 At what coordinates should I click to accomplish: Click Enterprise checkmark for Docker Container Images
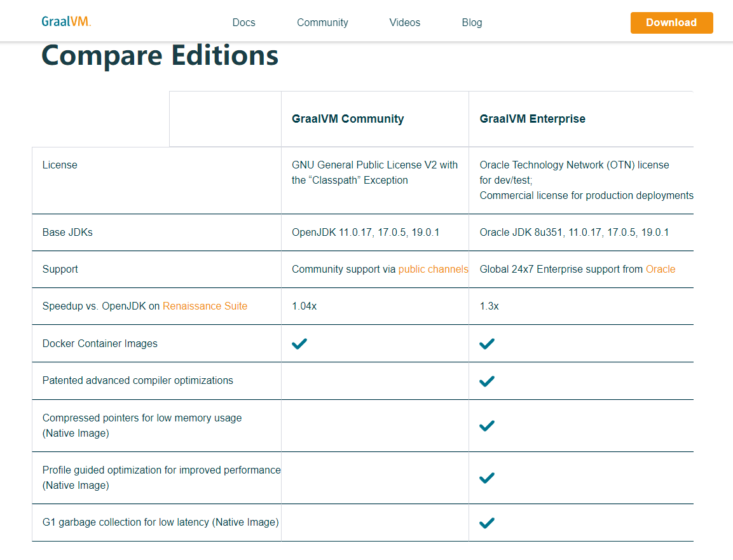[486, 344]
